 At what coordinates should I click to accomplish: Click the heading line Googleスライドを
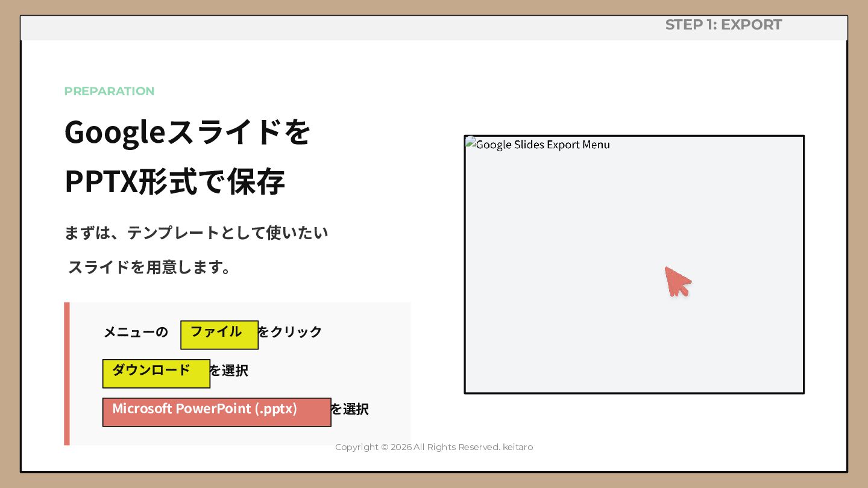click(187, 132)
